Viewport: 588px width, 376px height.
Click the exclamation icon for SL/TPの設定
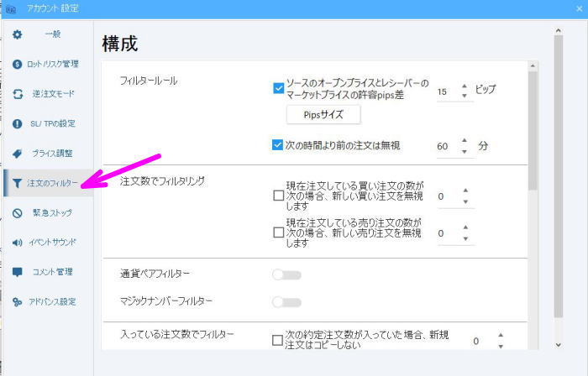click(18, 123)
